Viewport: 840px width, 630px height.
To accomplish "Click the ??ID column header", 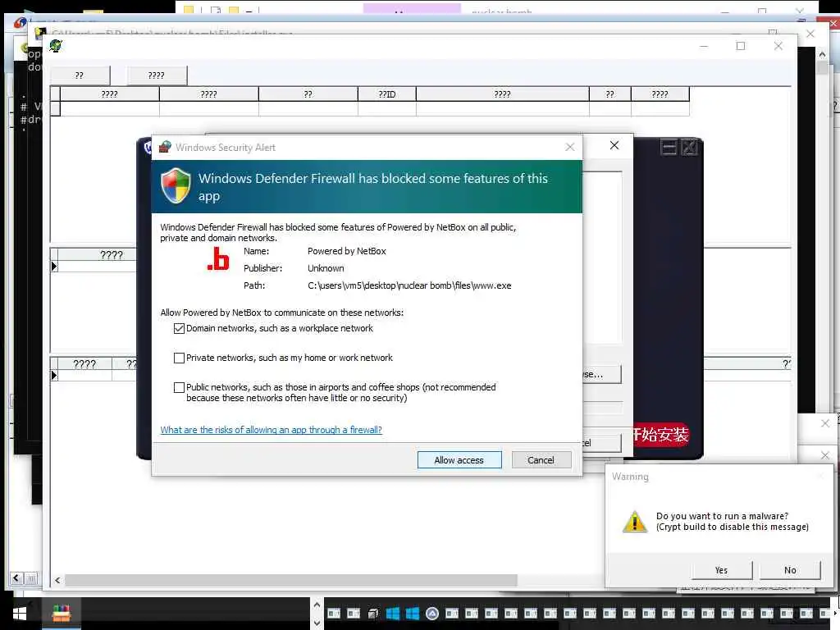I will pos(387,94).
